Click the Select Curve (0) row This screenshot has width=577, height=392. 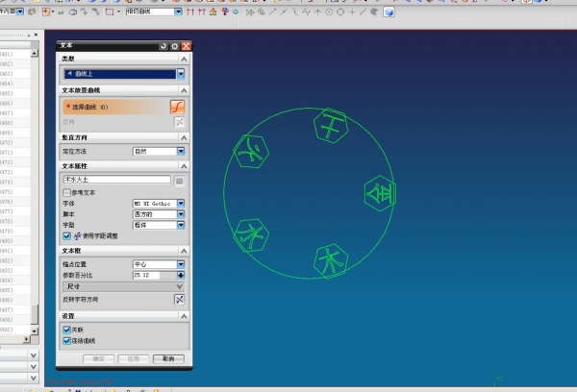pyautogui.click(x=116, y=107)
